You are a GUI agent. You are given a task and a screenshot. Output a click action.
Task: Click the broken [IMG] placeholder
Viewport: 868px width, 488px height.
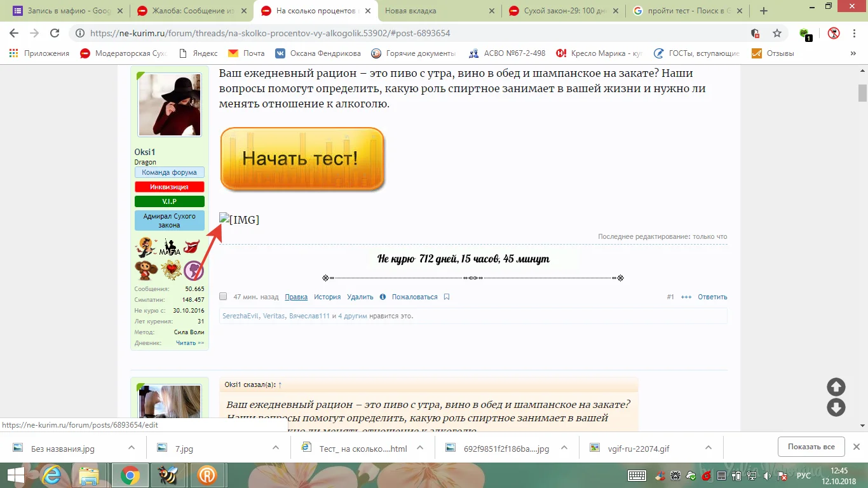point(240,219)
